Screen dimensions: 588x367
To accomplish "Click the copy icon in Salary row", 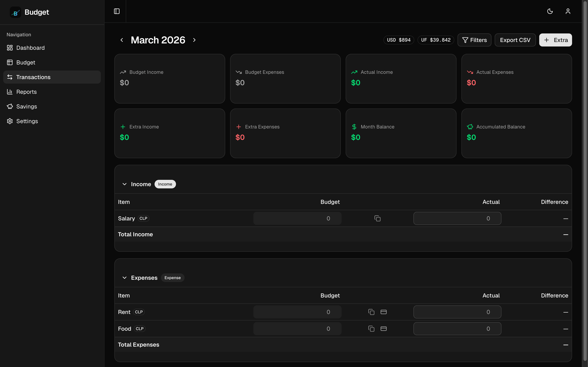I will (377, 218).
